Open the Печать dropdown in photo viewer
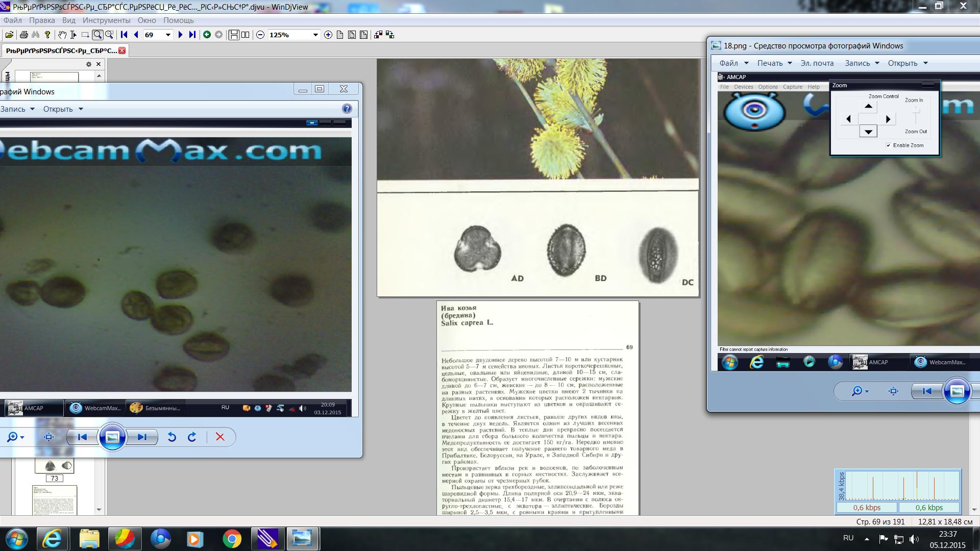Screen dimensions: 980x551 point(774,63)
